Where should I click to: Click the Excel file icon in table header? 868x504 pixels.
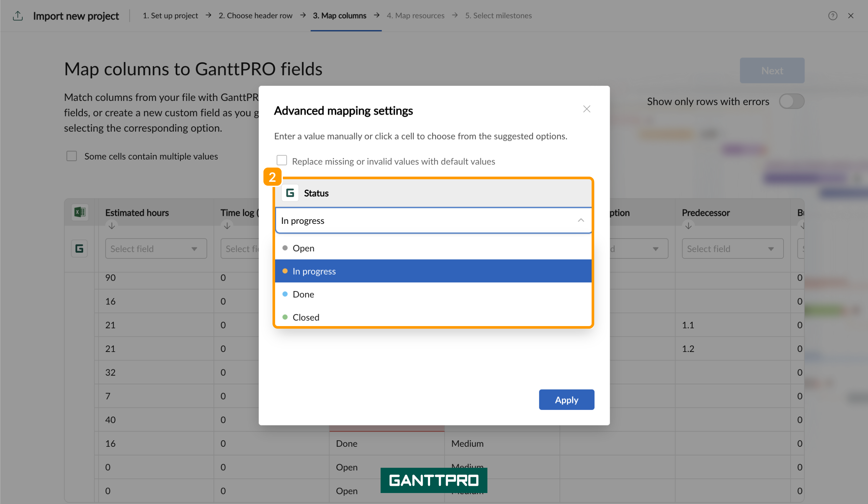pyautogui.click(x=80, y=212)
